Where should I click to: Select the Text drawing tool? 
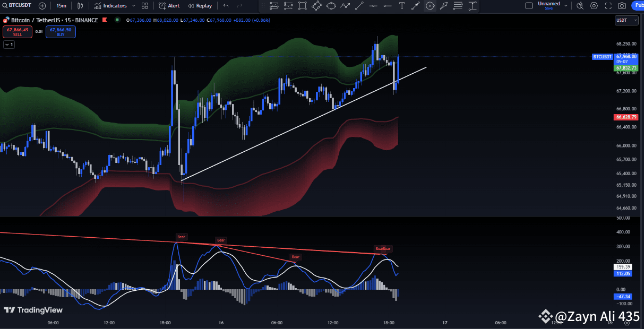402,6
